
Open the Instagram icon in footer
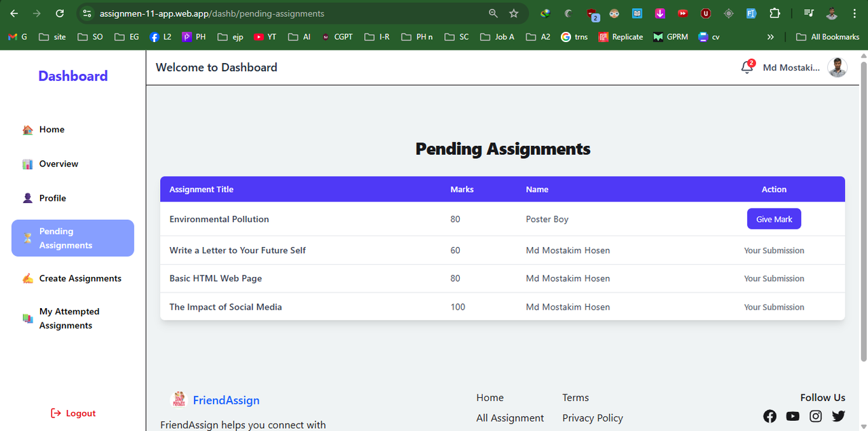[816, 416]
